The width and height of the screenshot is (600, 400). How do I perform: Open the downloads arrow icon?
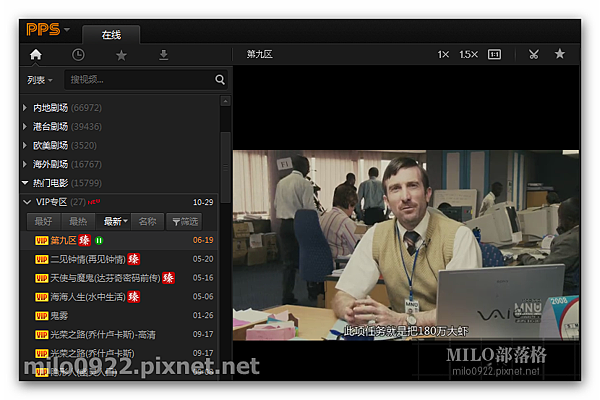coord(163,55)
